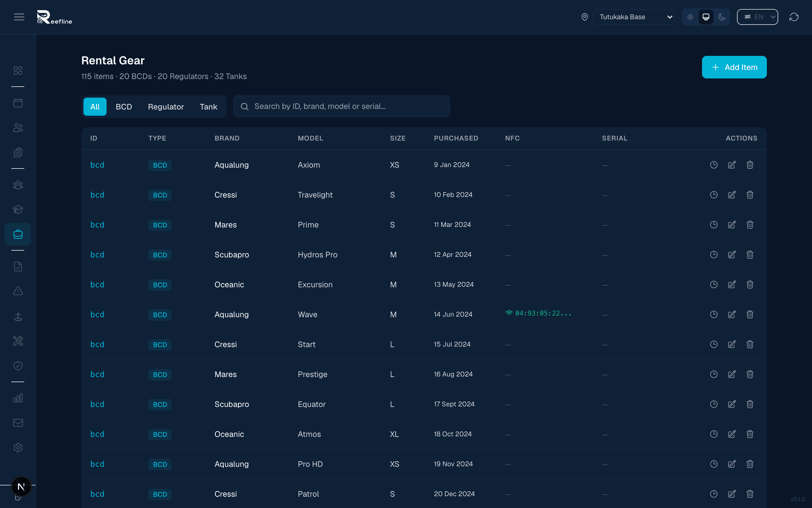Open bcd ID link for Mares Prestige
The height and width of the screenshot is (508, 812).
[97, 374]
